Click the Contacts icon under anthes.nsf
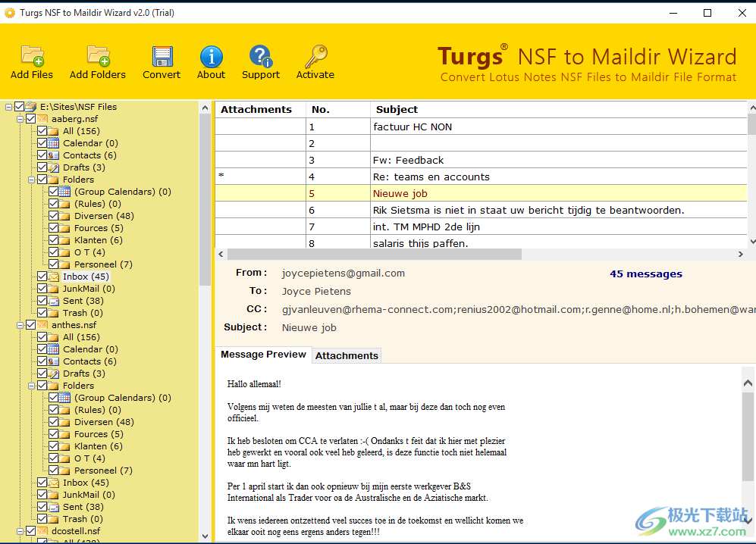The image size is (756, 544). click(54, 361)
